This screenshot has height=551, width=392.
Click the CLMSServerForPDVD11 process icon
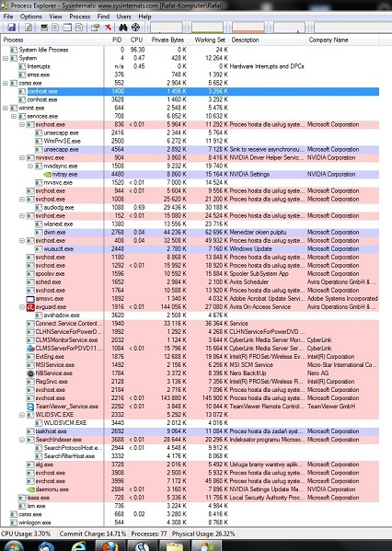[x=30, y=349]
